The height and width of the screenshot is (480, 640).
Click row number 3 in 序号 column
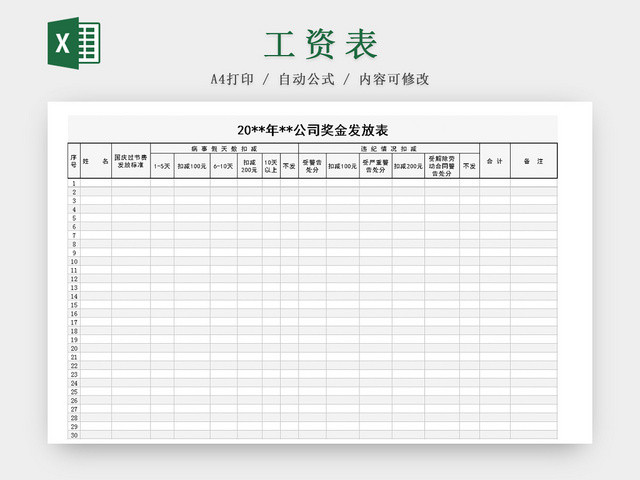pos(74,200)
